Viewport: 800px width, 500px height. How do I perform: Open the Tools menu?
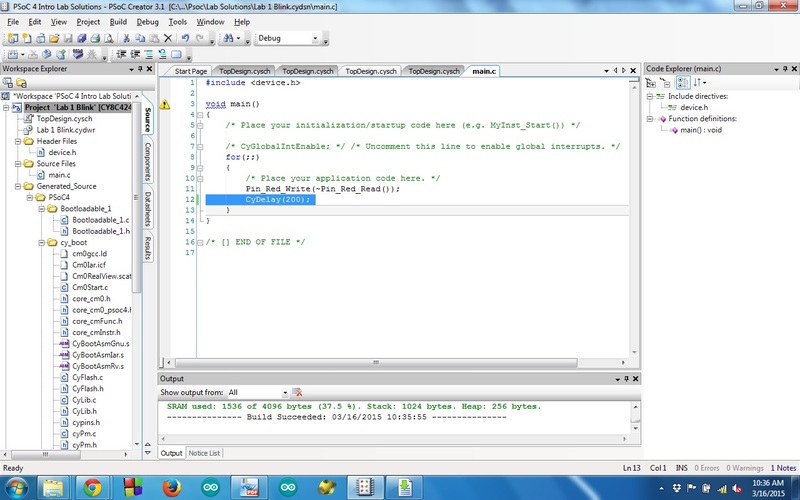(x=178, y=22)
